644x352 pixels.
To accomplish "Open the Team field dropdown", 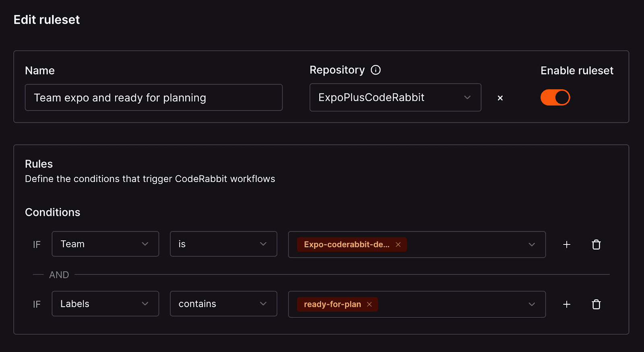I will [x=105, y=244].
